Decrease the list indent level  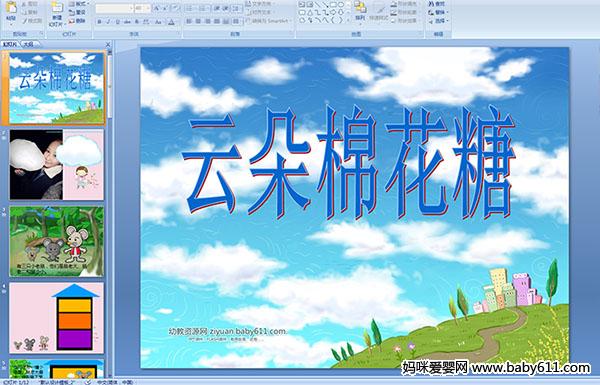point(217,8)
